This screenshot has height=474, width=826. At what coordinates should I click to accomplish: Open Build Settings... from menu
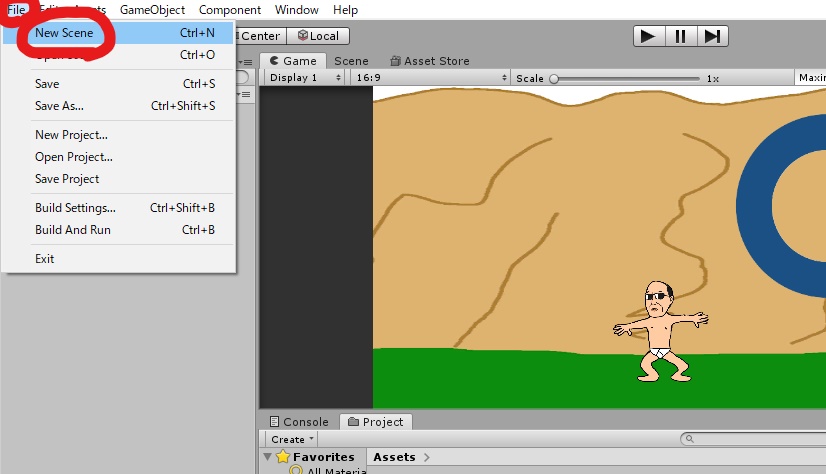click(119, 208)
